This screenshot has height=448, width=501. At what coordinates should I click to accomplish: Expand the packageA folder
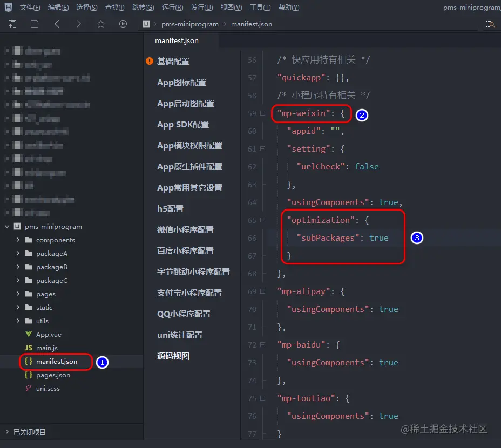(17, 253)
